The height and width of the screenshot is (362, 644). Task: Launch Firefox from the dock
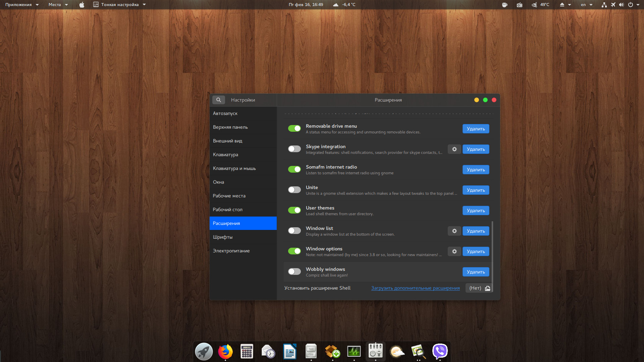(x=225, y=352)
